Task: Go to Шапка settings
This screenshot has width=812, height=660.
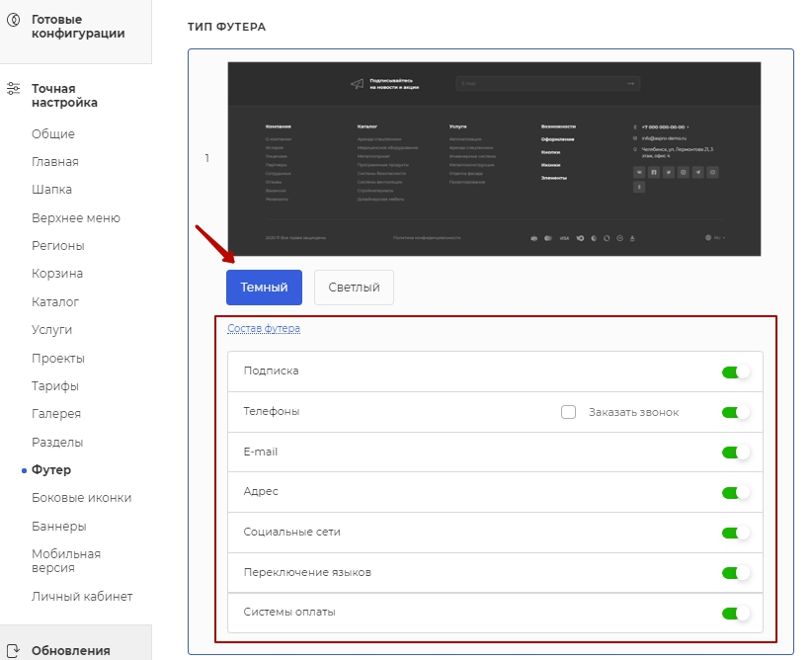Action: [x=51, y=190]
